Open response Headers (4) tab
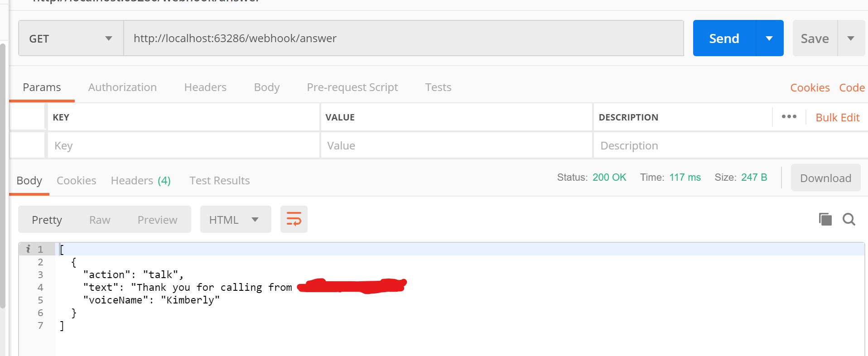Screen dimensions: 868x356 [140, 181]
